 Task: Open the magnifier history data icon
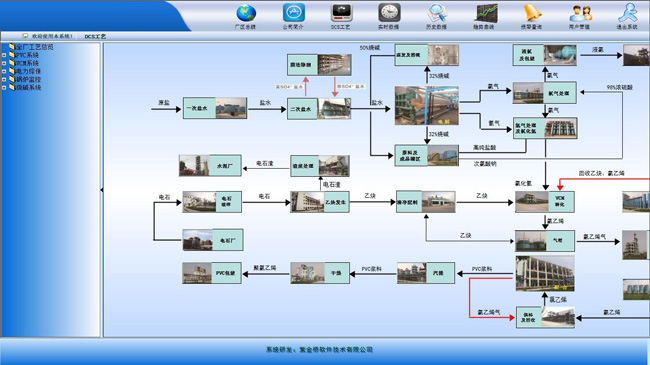[x=437, y=12]
